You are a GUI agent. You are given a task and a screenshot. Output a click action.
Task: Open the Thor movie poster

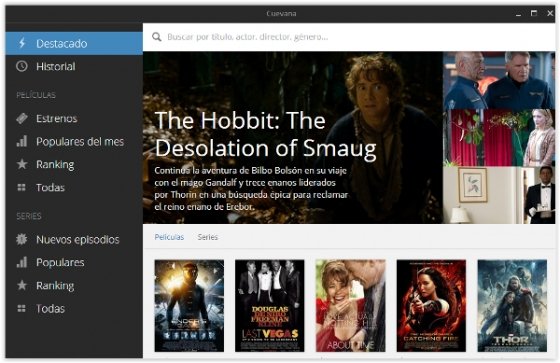point(512,306)
